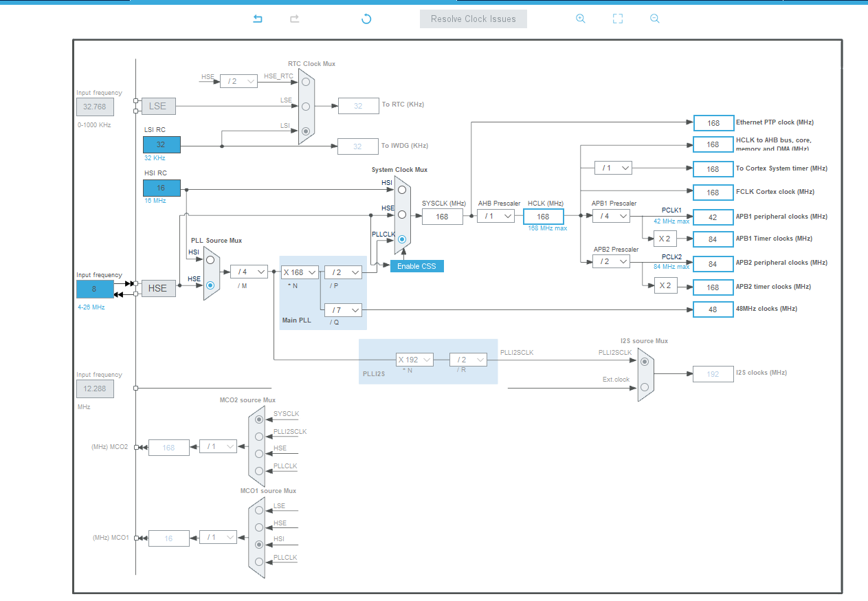Image resolution: width=868 pixels, height=601 pixels.
Task: Click FCLK Cortex clock value field
Action: point(713,193)
